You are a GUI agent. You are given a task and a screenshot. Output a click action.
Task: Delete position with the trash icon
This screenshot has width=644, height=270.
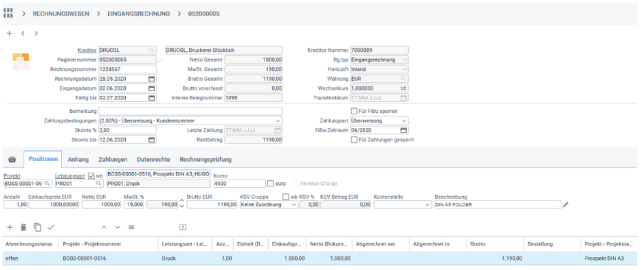23,227
